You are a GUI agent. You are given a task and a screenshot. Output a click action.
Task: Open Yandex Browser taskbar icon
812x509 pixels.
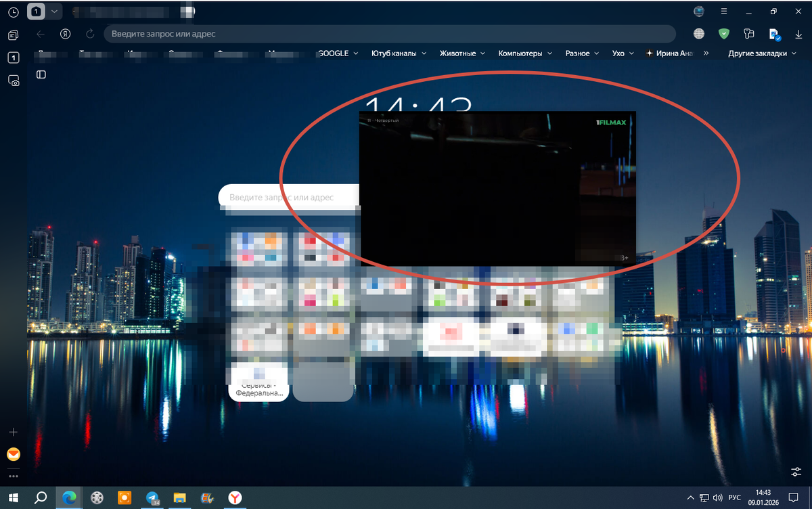click(234, 497)
